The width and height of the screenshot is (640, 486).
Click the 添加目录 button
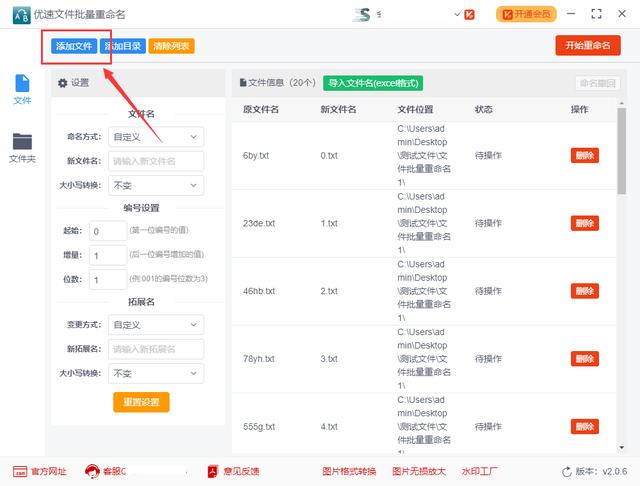(123, 46)
